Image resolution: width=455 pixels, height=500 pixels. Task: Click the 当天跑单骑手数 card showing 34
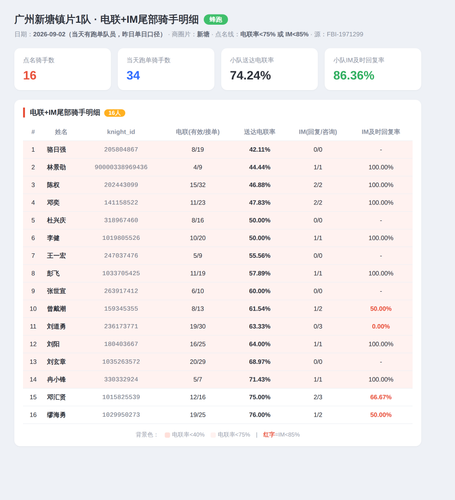(x=166, y=69)
